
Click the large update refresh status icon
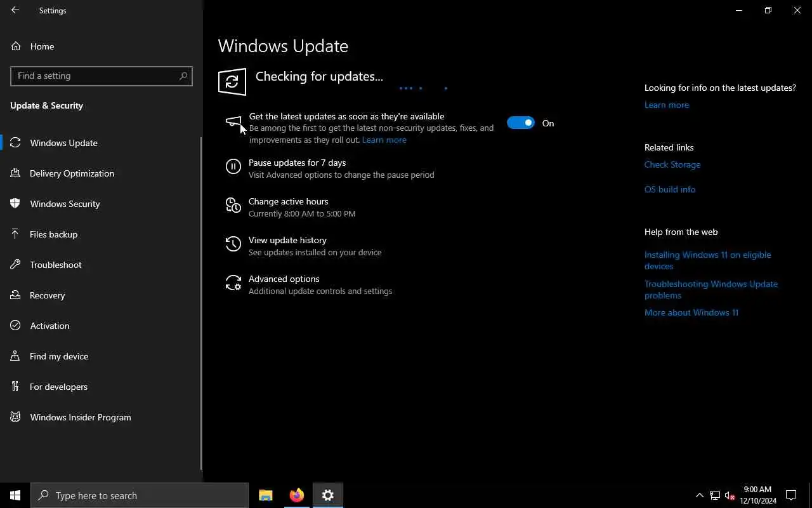(x=232, y=82)
